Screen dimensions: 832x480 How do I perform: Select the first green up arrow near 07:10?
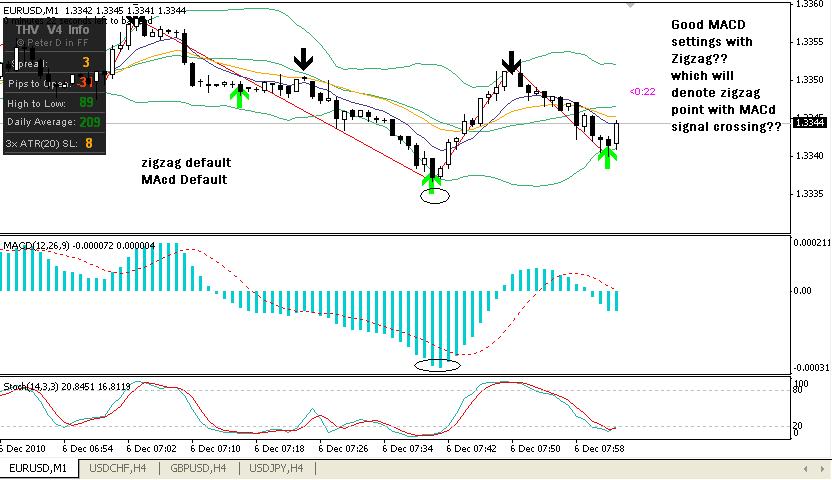(238, 95)
